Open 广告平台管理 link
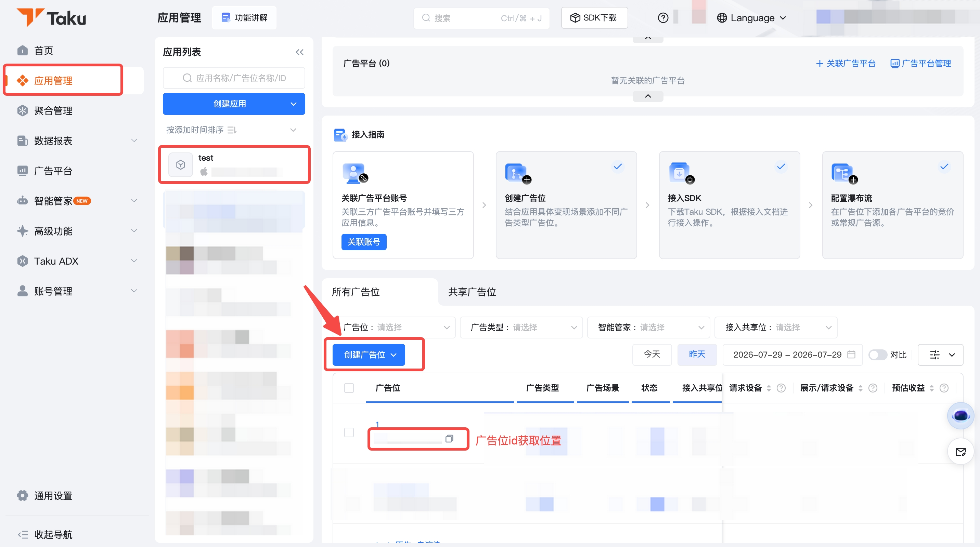Viewport: 980px width, 547px height. click(x=921, y=64)
